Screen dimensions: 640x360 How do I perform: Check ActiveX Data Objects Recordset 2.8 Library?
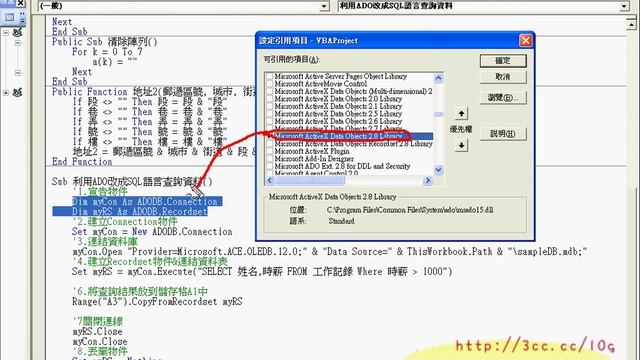[x=269, y=144]
